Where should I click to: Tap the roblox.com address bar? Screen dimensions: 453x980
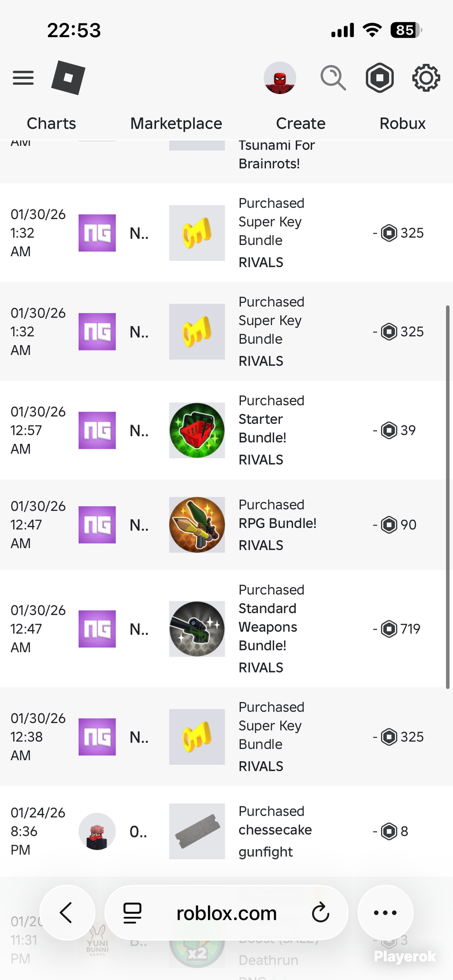(226, 913)
